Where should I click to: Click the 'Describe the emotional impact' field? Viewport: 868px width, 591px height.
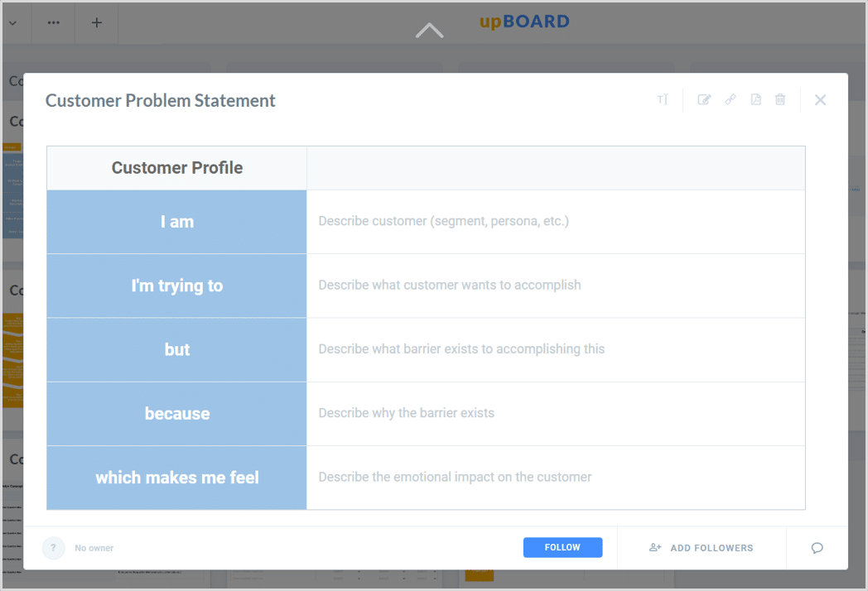556,478
